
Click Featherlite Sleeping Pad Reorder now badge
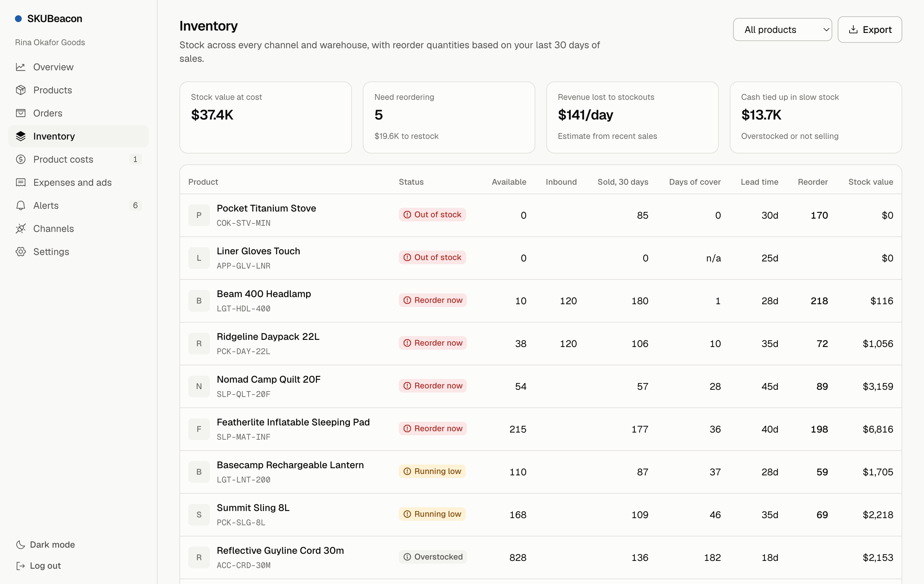(433, 428)
